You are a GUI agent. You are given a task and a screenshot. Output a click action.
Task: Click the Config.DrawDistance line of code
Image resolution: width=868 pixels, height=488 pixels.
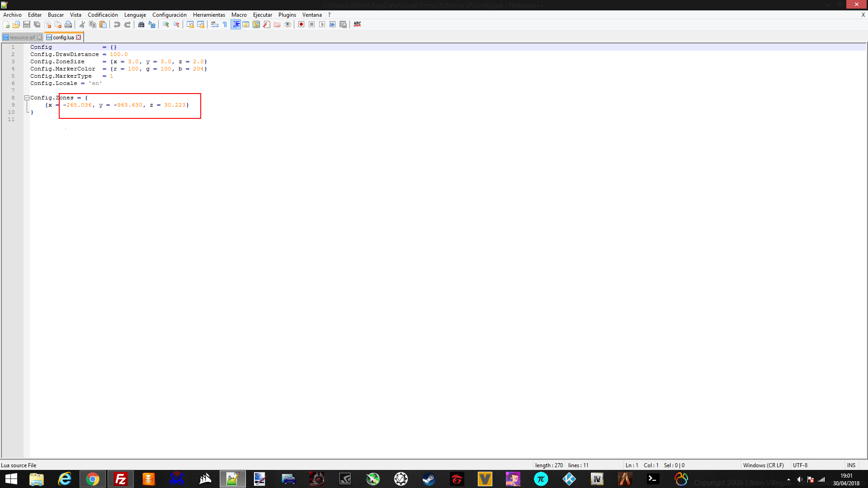coord(79,54)
